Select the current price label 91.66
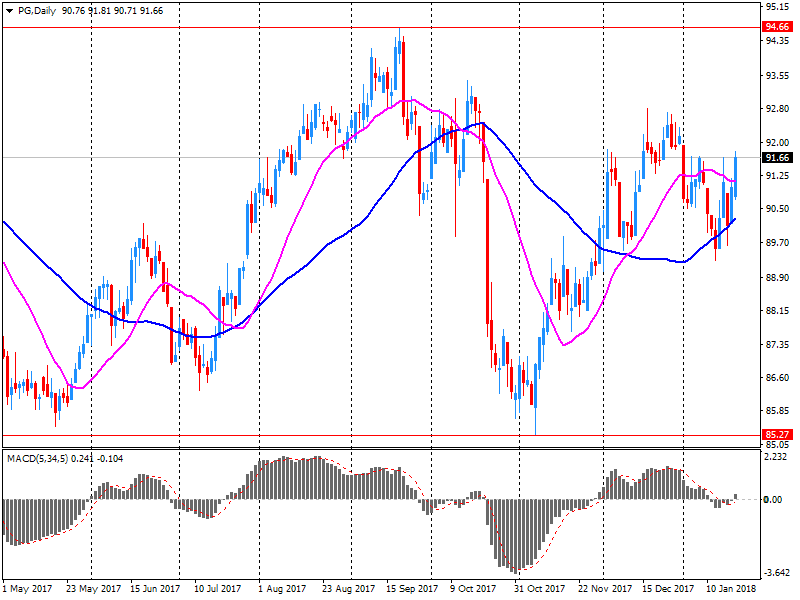 pyautogui.click(x=776, y=158)
